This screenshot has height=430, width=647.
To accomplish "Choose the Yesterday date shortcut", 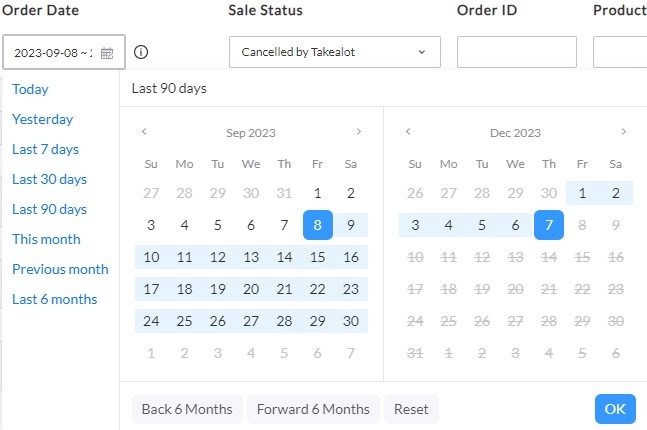I will point(42,119).
